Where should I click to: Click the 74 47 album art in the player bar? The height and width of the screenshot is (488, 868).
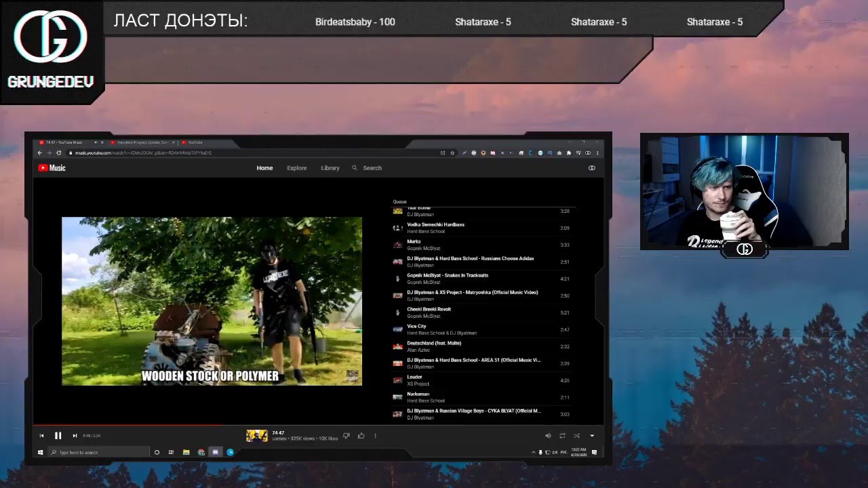tap(256, 436)
